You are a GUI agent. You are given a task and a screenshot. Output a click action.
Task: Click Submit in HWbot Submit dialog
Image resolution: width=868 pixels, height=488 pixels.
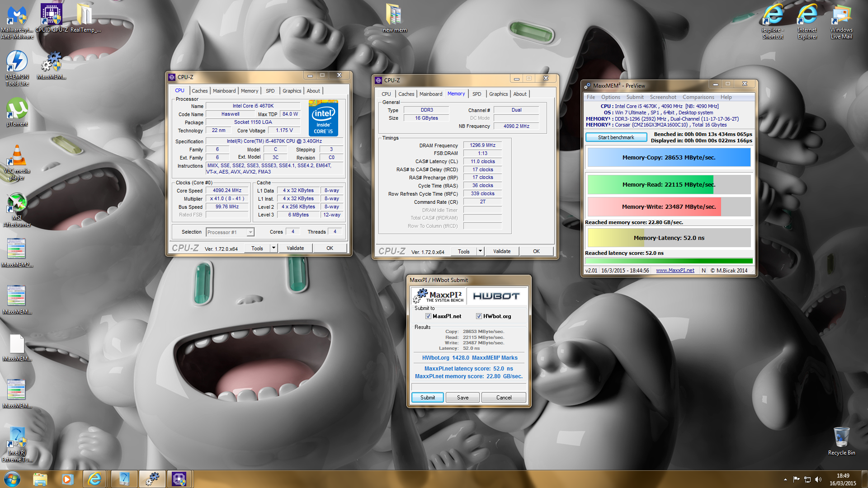pyautogui.click(x=427, y=398)
